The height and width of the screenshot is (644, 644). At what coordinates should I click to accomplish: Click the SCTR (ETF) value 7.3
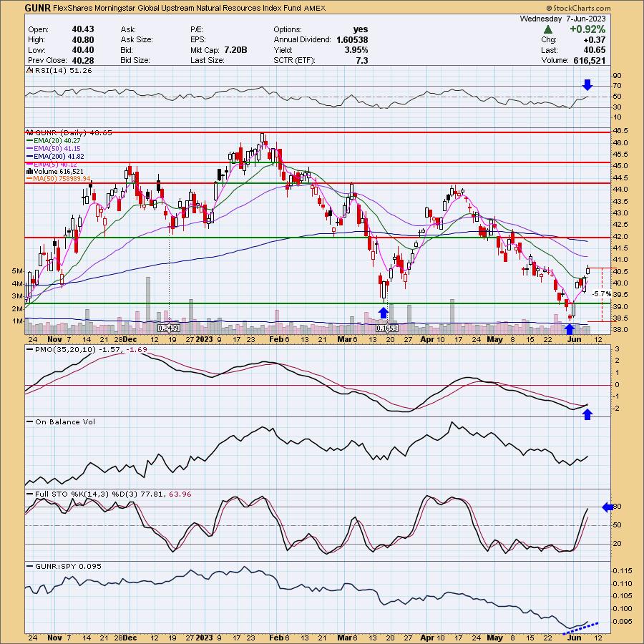point(362,60)
